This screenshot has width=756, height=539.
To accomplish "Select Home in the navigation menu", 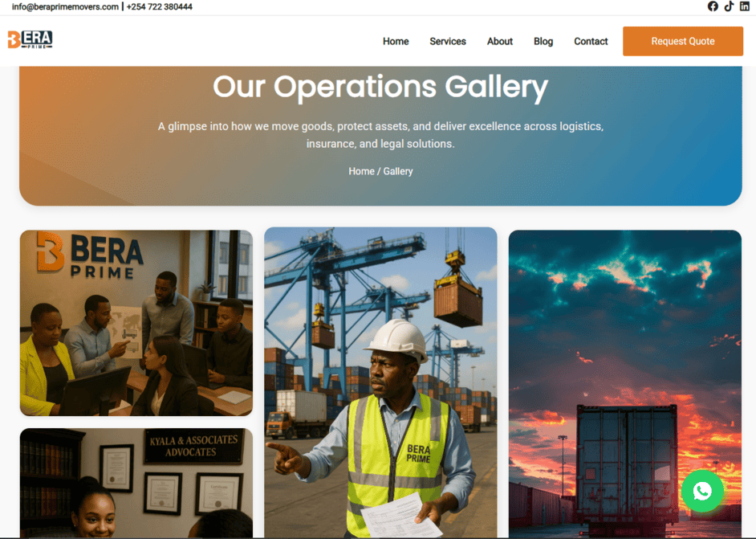I will tap(396, 41).
